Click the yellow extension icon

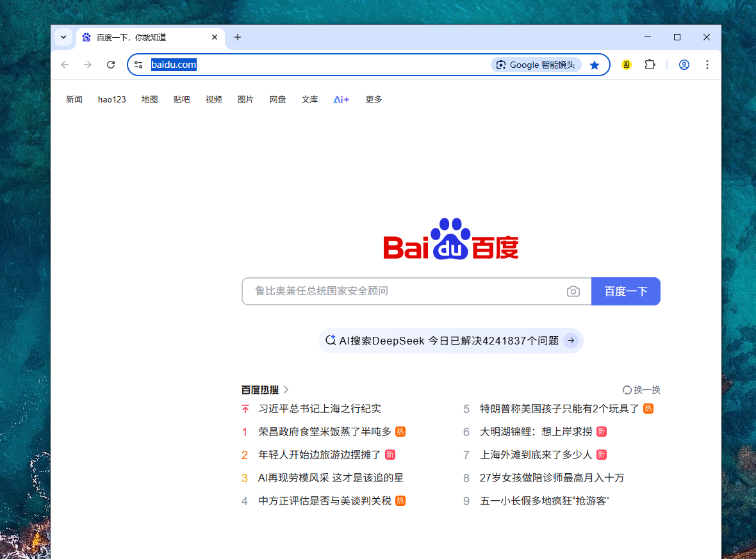click(x=626, y=65)
